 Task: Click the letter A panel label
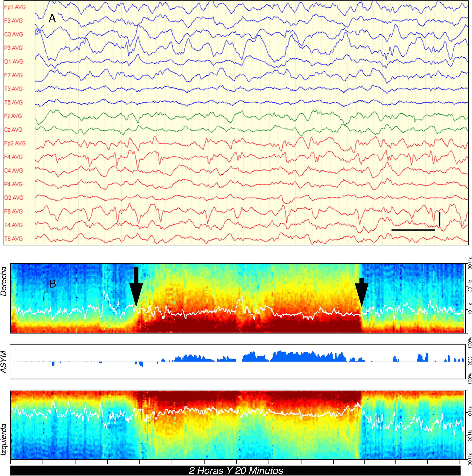52,18
